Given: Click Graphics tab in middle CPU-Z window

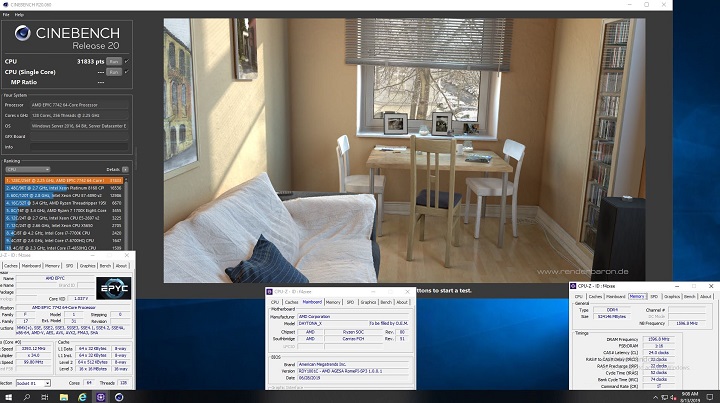Looking at the screenshot, I should [x=368, y=302].
